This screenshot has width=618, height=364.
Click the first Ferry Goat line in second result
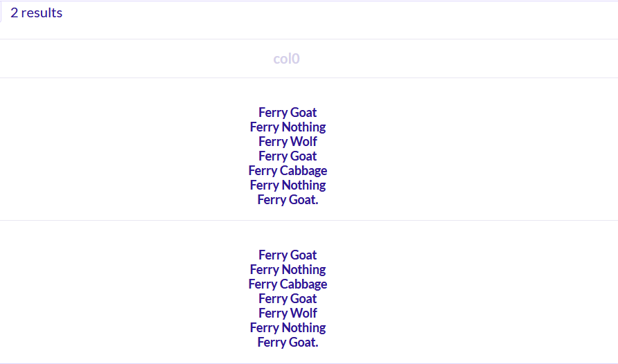[288, 255]
